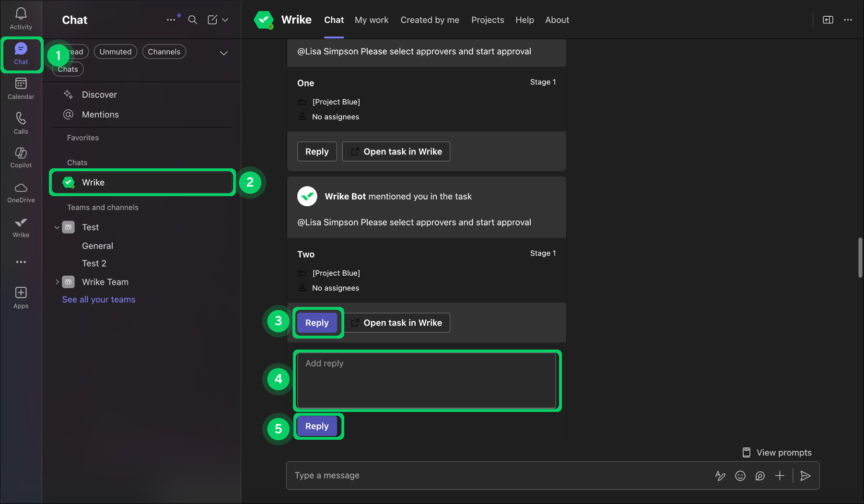This screenshot has height=504, width=864.
Task: Open chat search
Action: coord(192,20)
